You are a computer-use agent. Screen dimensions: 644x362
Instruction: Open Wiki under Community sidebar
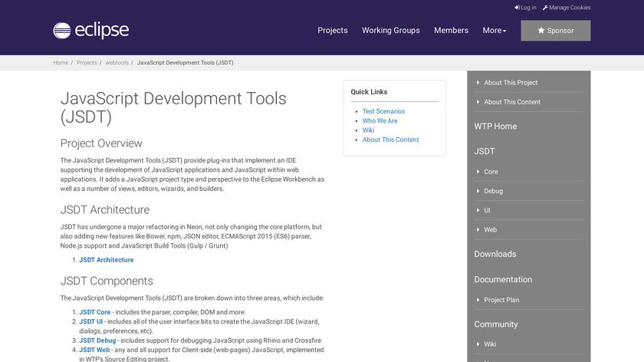point(529,344)
